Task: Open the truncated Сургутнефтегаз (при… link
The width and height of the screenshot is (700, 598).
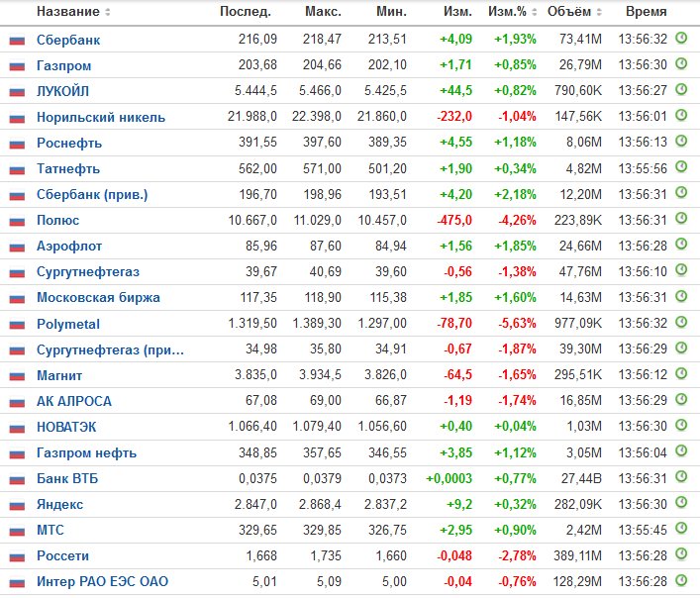Action: point(110,349)
